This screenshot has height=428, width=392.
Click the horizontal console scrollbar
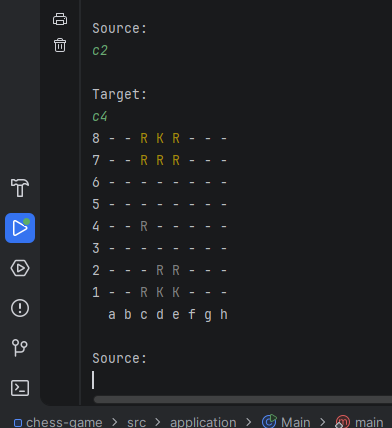click(x=243, y=399)
